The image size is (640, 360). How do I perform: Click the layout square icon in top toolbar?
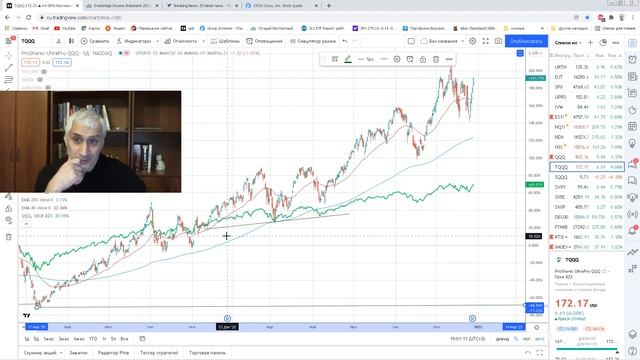click(x=411, y=41)
